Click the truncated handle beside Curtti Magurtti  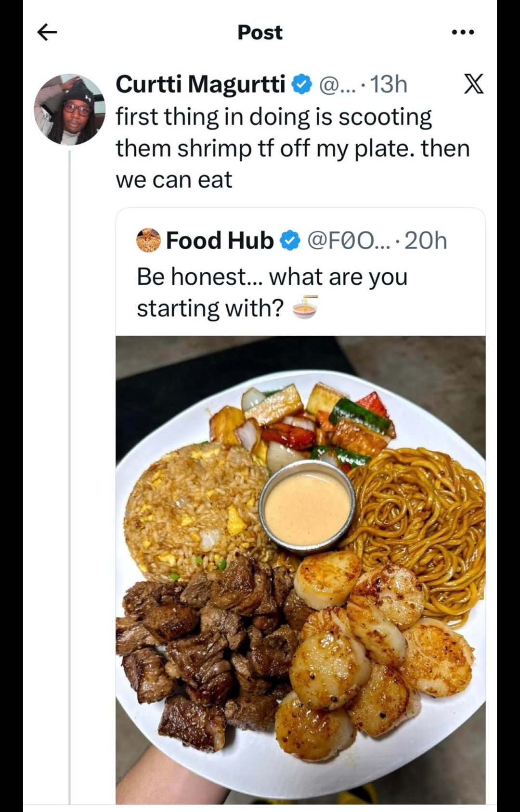tap(337, 85)
